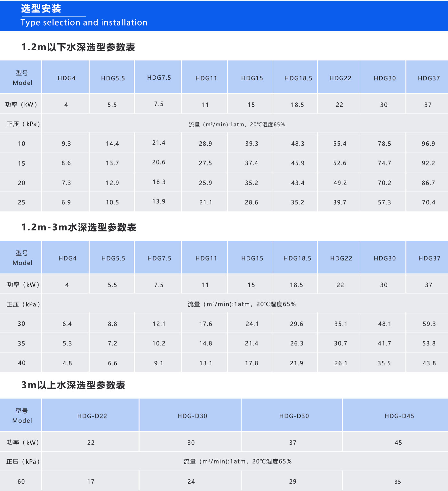Select the 1.2m-3m水深选型参数表 heading
The height and width of the screenshot is (491, 448).
[79, 227]
